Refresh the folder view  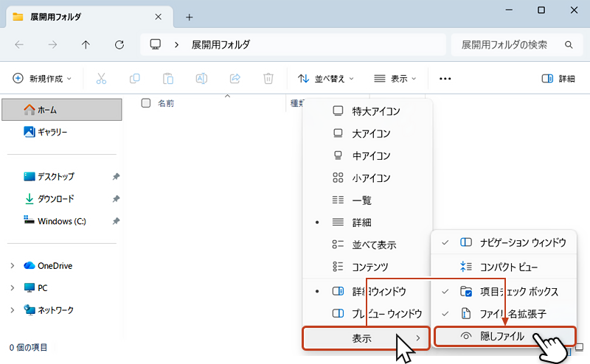pos(119,45)
